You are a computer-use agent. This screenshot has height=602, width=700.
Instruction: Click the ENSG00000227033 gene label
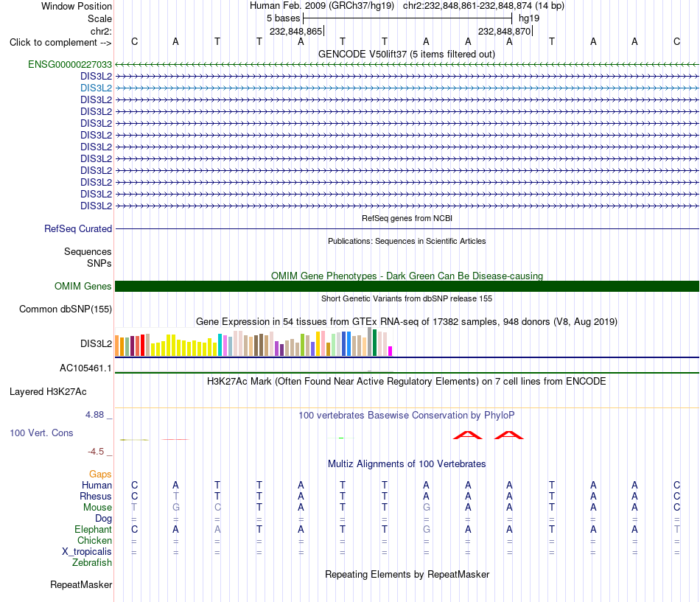click(70, 64)
